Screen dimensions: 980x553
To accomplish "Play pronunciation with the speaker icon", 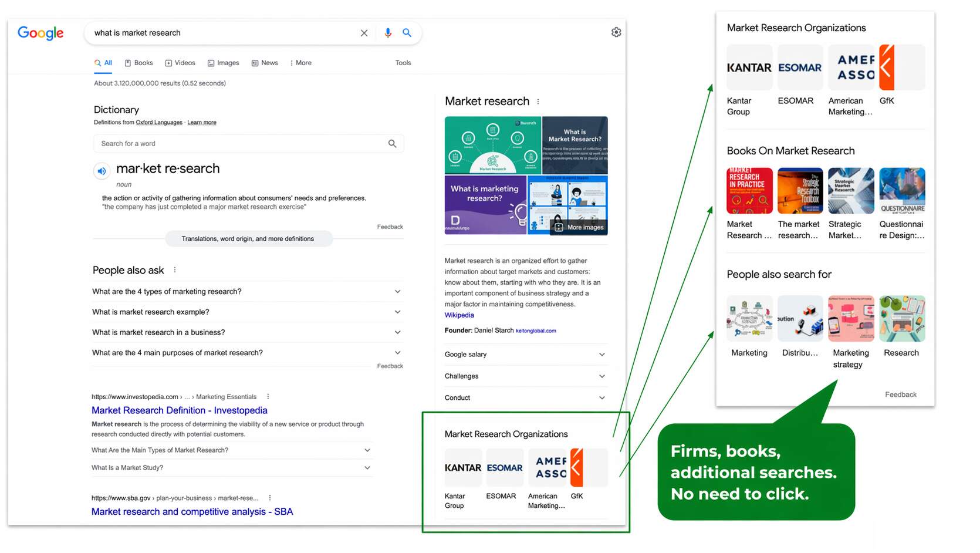I will [x=102, y=171].
